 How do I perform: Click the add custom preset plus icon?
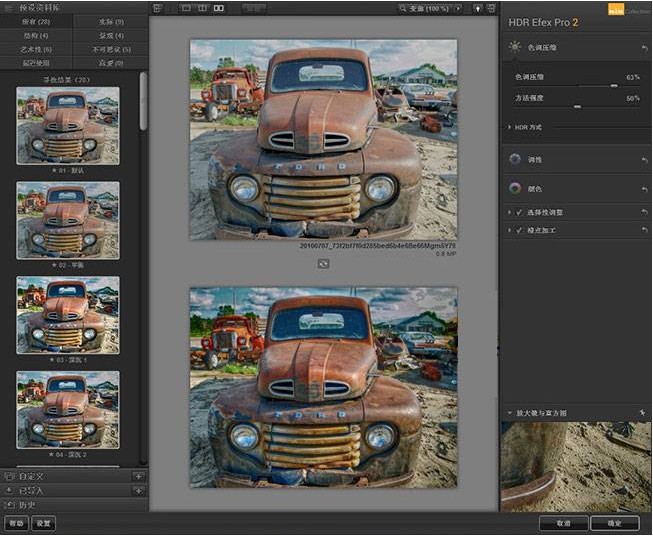[x=138, y=476]
